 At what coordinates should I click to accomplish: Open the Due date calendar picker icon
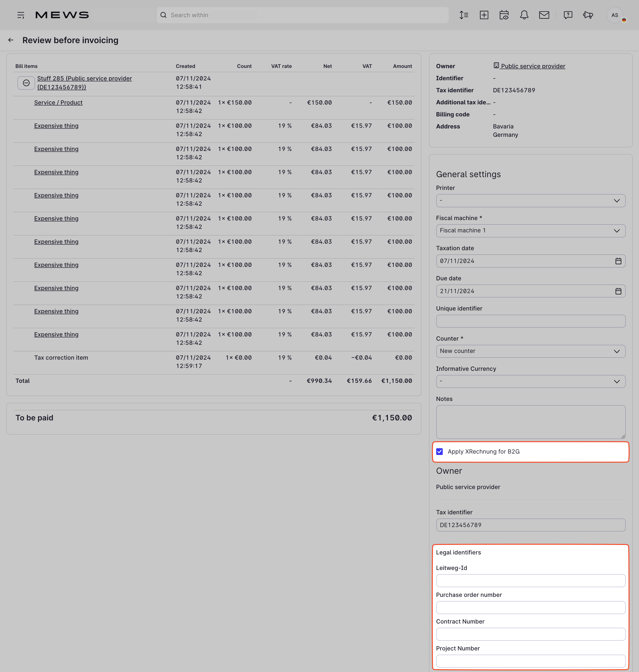point(618,291)
